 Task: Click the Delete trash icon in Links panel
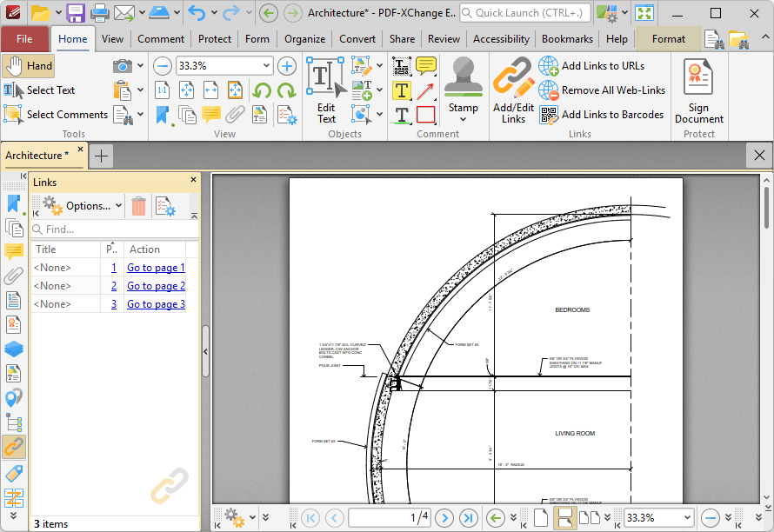click(138, 206)
